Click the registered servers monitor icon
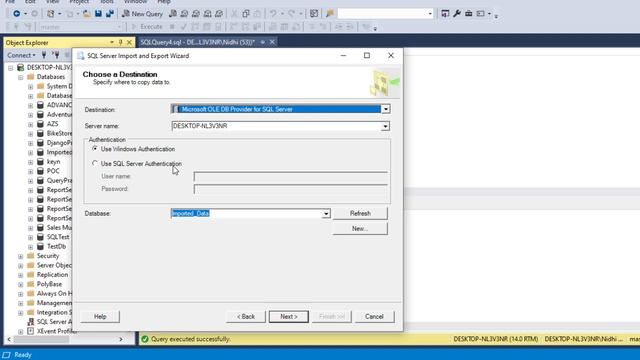Viewport: 640px width, 360px height. click(445, 14)
